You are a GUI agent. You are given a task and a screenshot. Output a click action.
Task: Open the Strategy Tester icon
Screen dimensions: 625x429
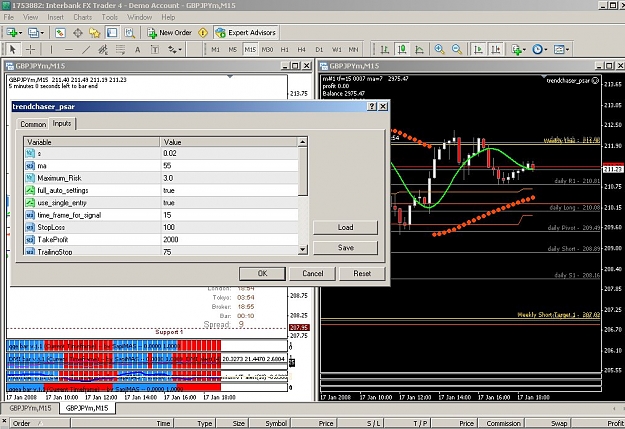[x=130, y=33]
